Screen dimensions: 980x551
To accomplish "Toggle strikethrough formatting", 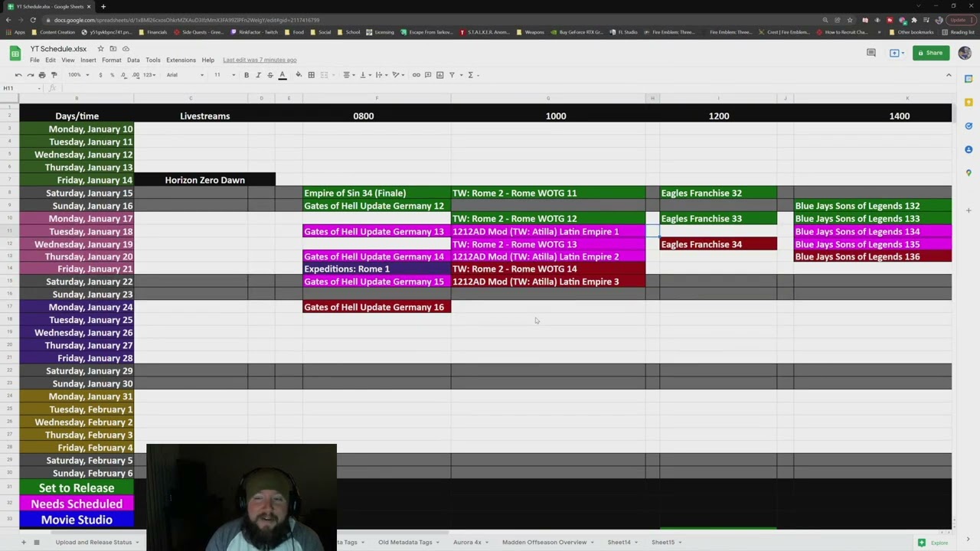I will point(269,75).
